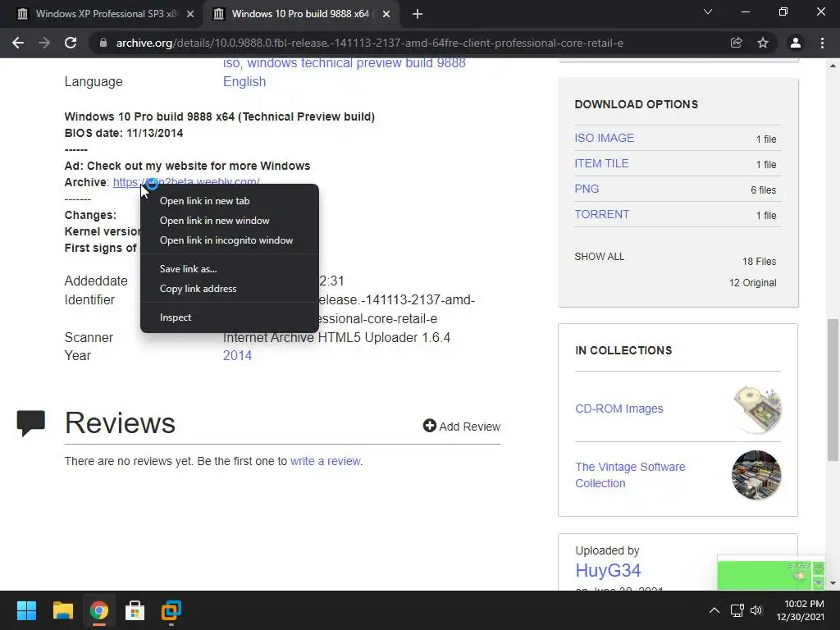Image resolution: width=840 pixels, height=630 pixels.
Task: Download the TORRENT file
Action: [601, 214]
